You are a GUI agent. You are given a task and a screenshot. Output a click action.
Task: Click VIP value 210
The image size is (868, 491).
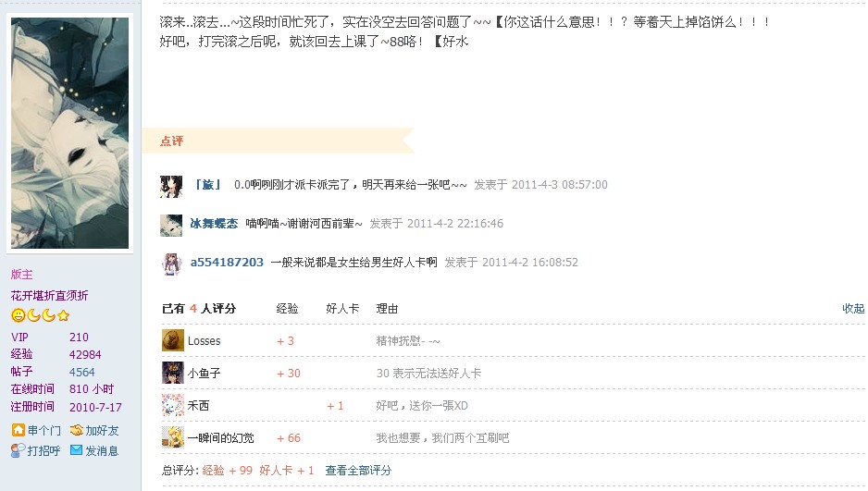tap(79, 338)
